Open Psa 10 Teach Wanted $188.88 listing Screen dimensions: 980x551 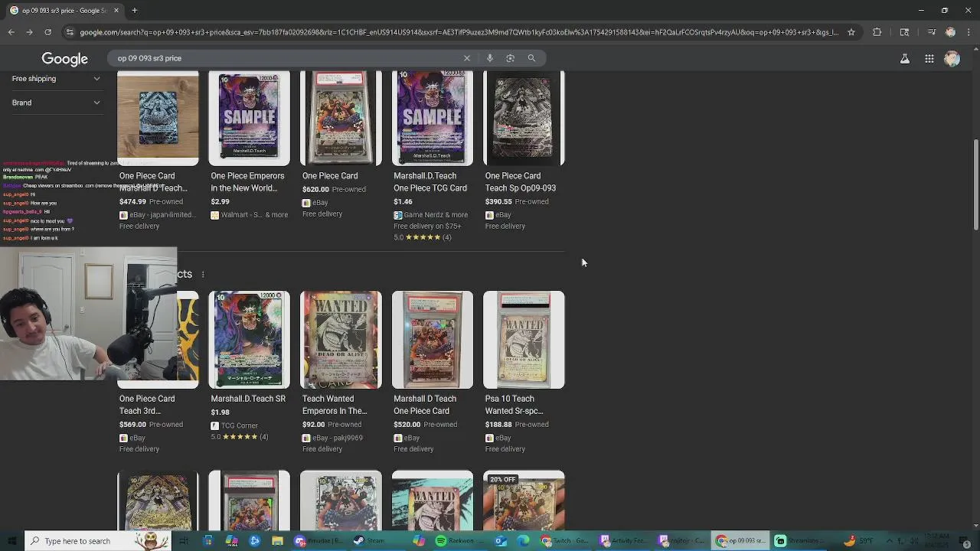click(x=514, y=405)
